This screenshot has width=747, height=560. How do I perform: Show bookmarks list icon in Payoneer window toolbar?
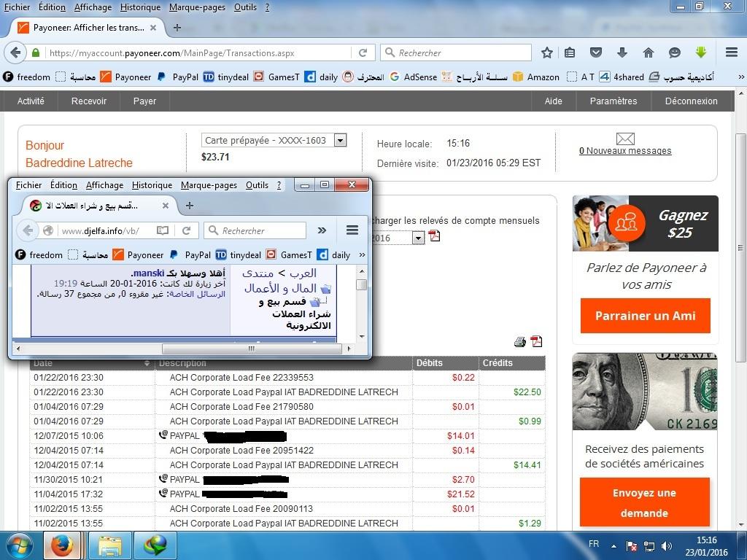tap(570, 52)
